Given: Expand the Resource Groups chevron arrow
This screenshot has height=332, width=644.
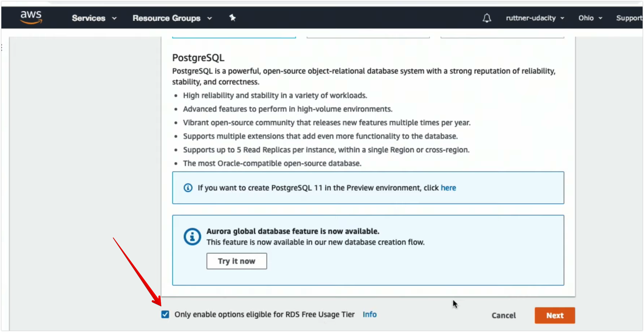Looking at the screenshot, I should tap(210, 18).
